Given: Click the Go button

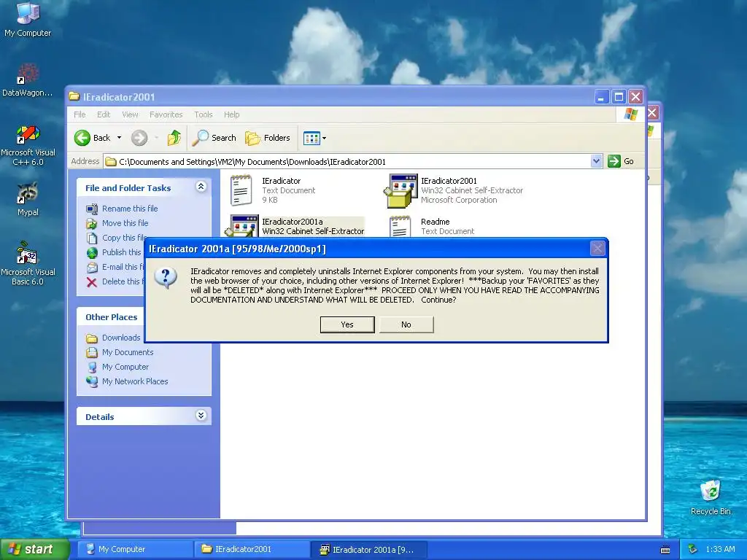Looking at the screenshot, I should coord(621,161).
